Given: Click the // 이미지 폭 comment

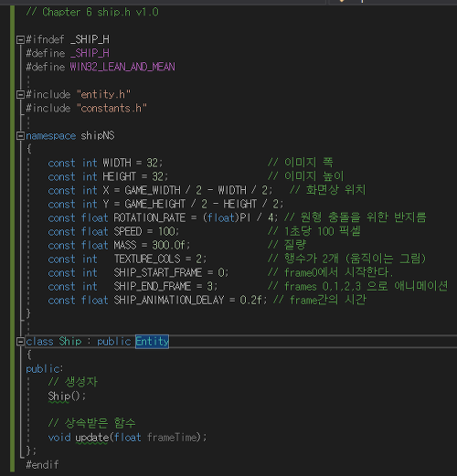Looking at the screenshot, I should 301,163.
